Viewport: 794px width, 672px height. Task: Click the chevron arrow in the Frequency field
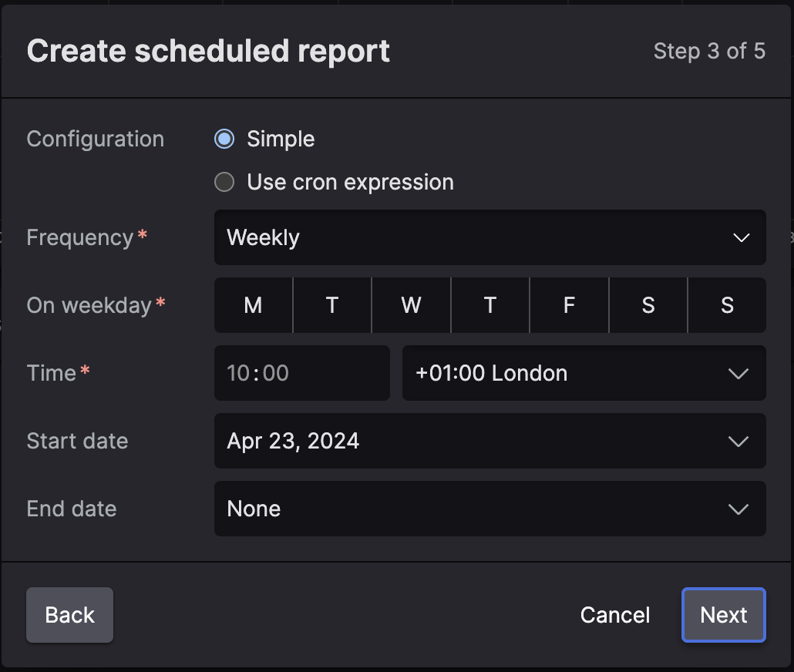(741, 237)
